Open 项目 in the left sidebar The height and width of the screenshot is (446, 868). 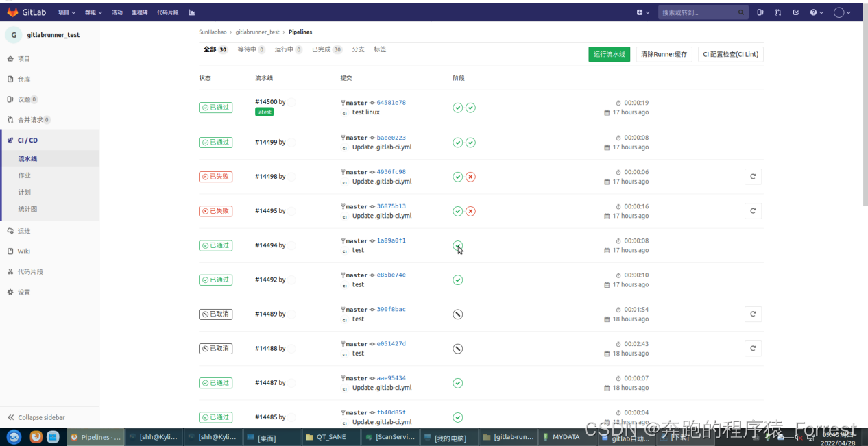23,59
